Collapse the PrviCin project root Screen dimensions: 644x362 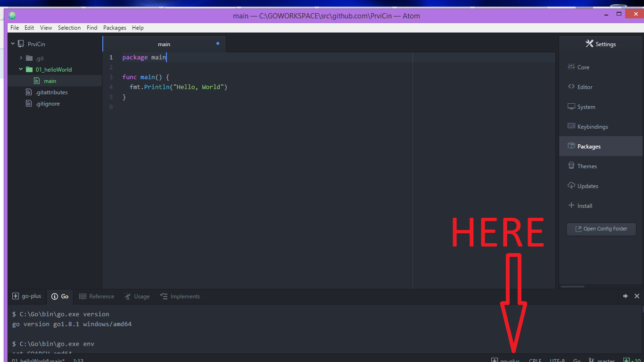click(x=13, y=44)
